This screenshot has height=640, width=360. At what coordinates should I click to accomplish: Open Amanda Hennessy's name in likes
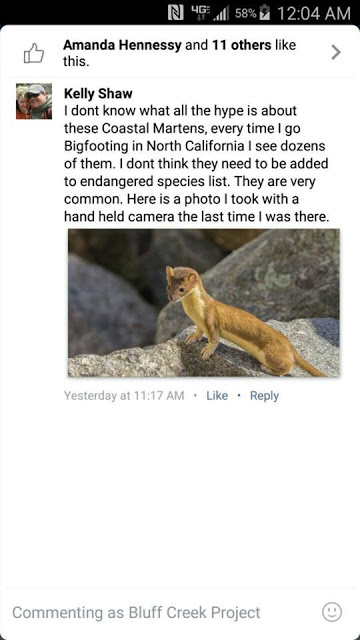coord(122,45)
